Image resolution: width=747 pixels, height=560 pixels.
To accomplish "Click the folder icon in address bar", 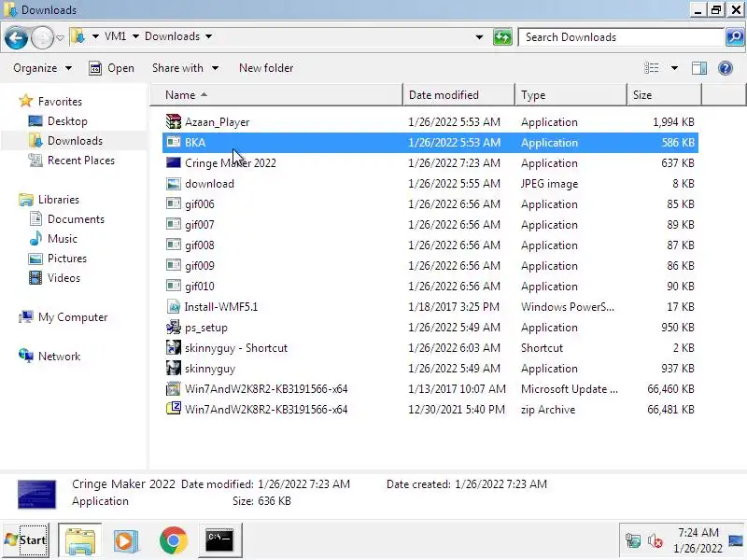I will [78, 36].
